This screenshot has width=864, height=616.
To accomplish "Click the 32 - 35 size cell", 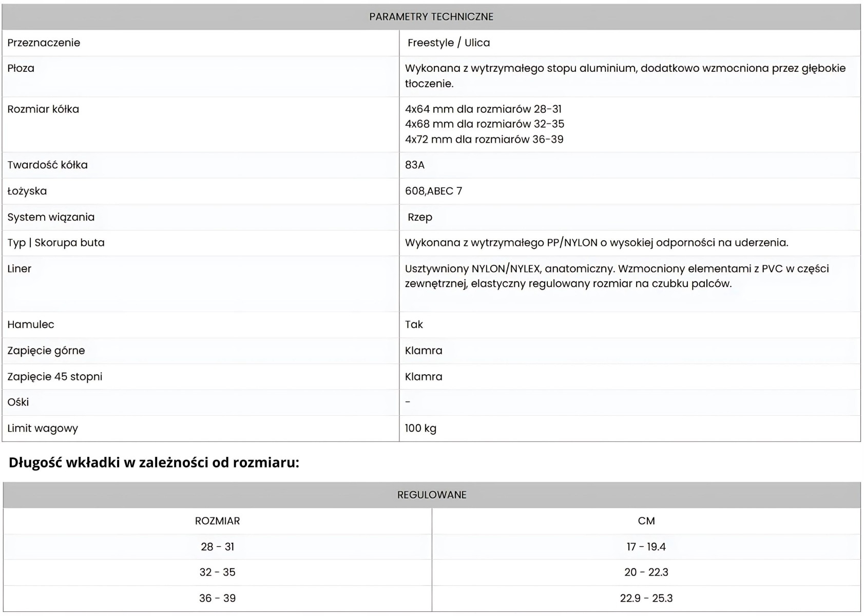I will coord(218,572).
